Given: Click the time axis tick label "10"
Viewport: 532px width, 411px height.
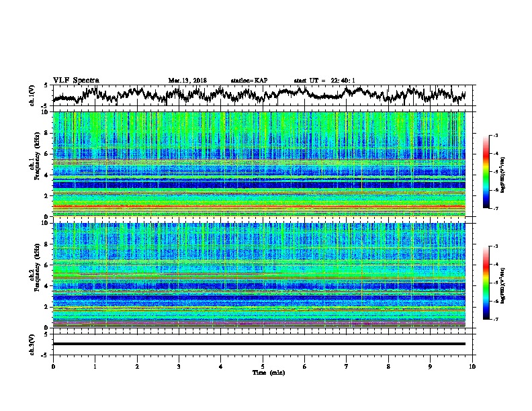Looking at the screenshot, I should pyautogui.click(x=472, y=367).
